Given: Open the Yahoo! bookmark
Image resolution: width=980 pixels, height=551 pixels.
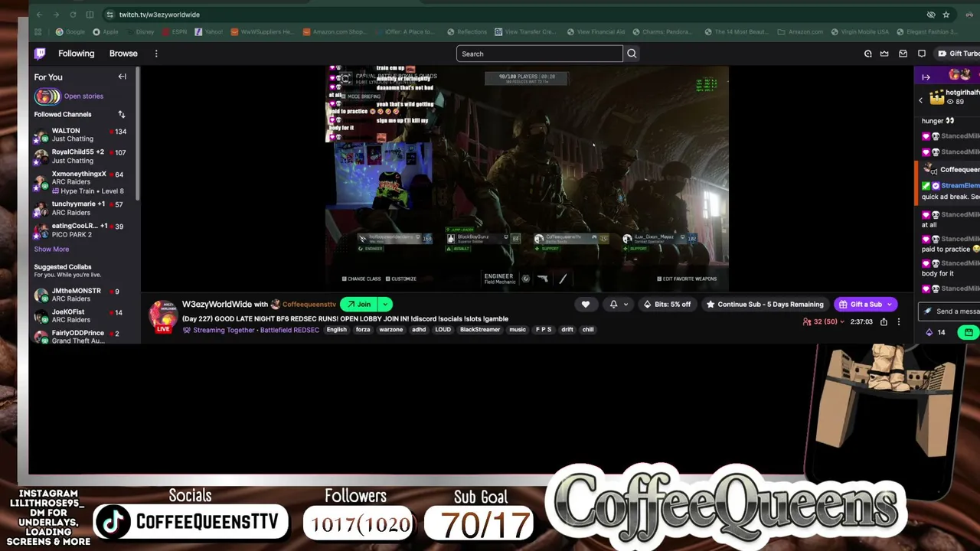Looking at the screenshot, I should pyautogui.click(x=209, y=32).
